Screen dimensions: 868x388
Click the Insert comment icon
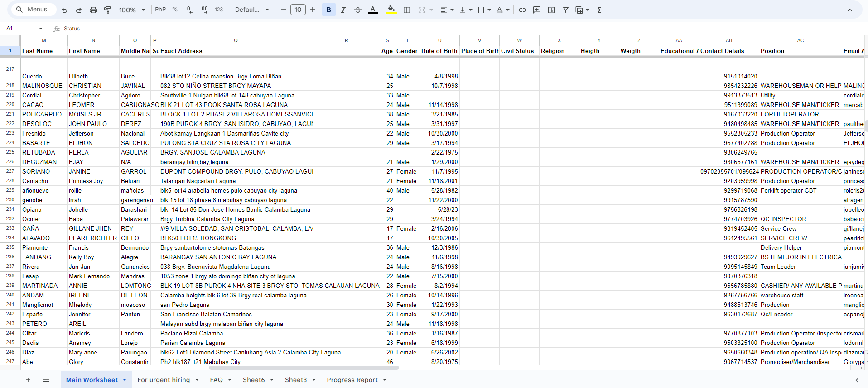[x=537, y=10]
